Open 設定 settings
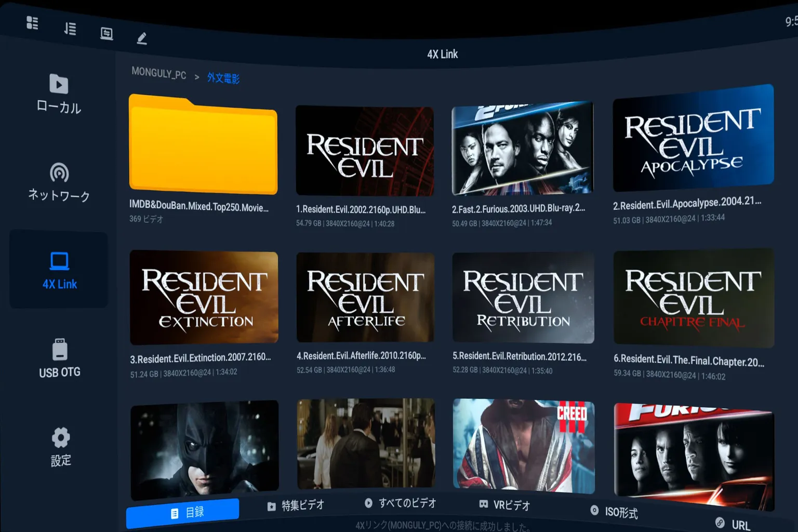This screenshot has width=798, height=532. [61, 447]
